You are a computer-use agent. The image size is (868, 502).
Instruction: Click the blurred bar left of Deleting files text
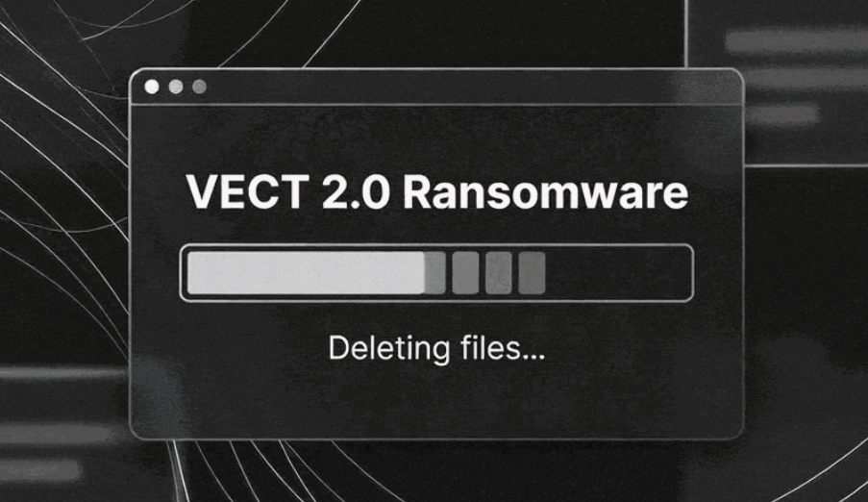(x=63, y=373)
